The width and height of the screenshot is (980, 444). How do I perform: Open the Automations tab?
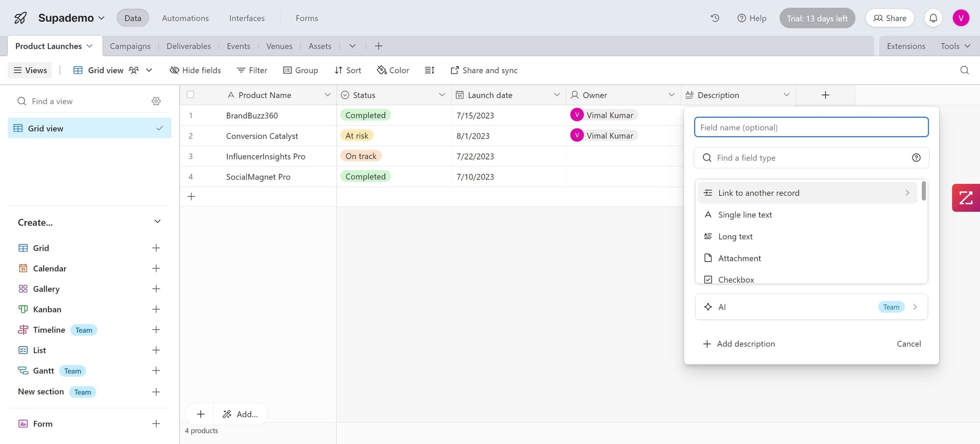coord(185,18)
